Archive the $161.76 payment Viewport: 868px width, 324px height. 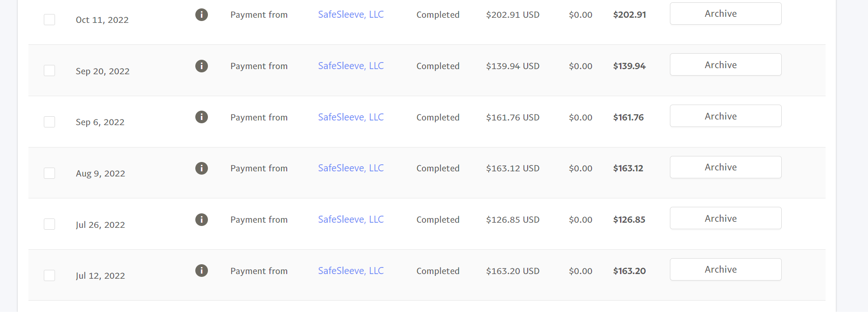coord(725,116)
